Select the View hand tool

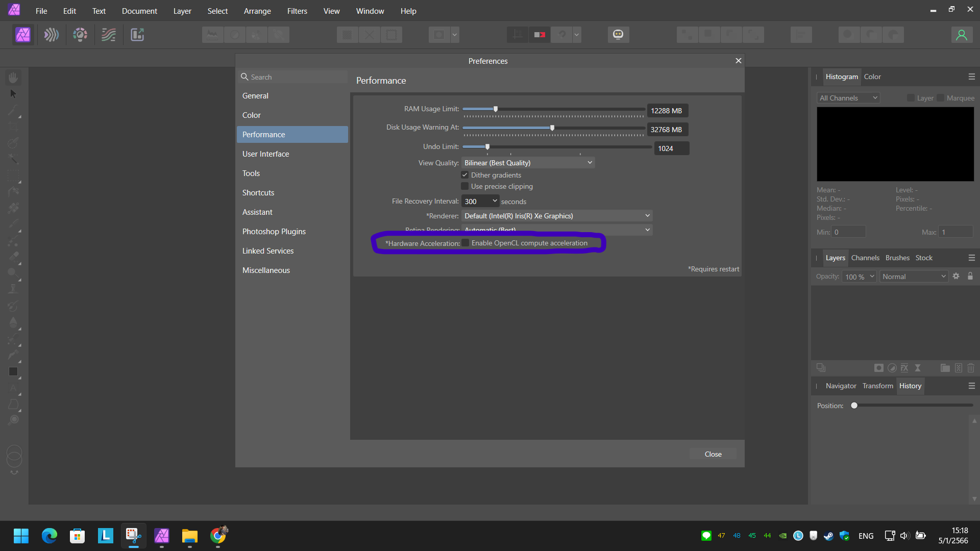(x=13, y=78)
